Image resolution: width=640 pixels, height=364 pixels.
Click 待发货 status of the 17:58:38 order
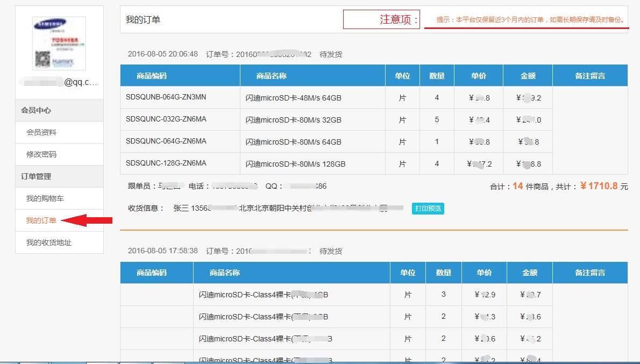click(x=331, y=251)
